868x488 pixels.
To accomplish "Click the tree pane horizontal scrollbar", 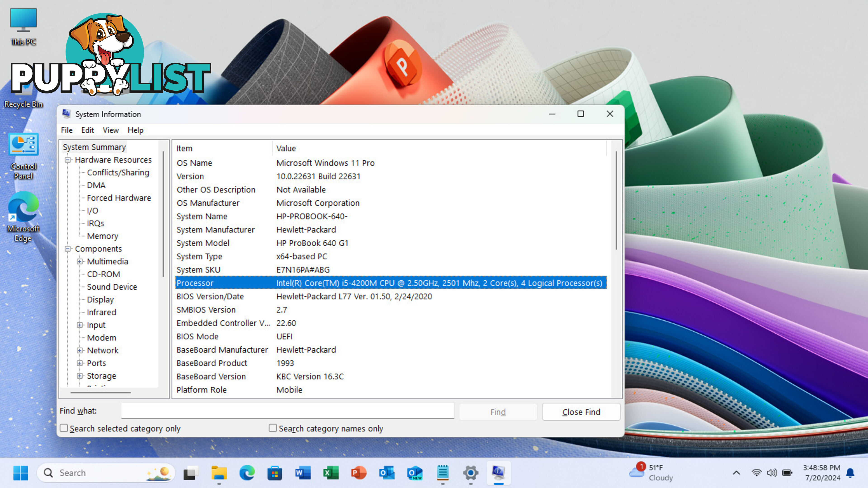I will (100, 393).
